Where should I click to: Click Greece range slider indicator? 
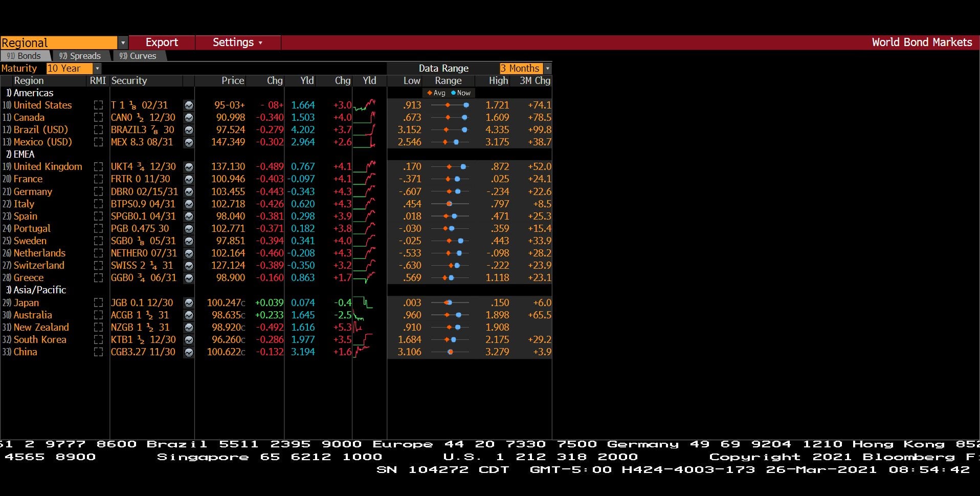(x=451, y=277)
